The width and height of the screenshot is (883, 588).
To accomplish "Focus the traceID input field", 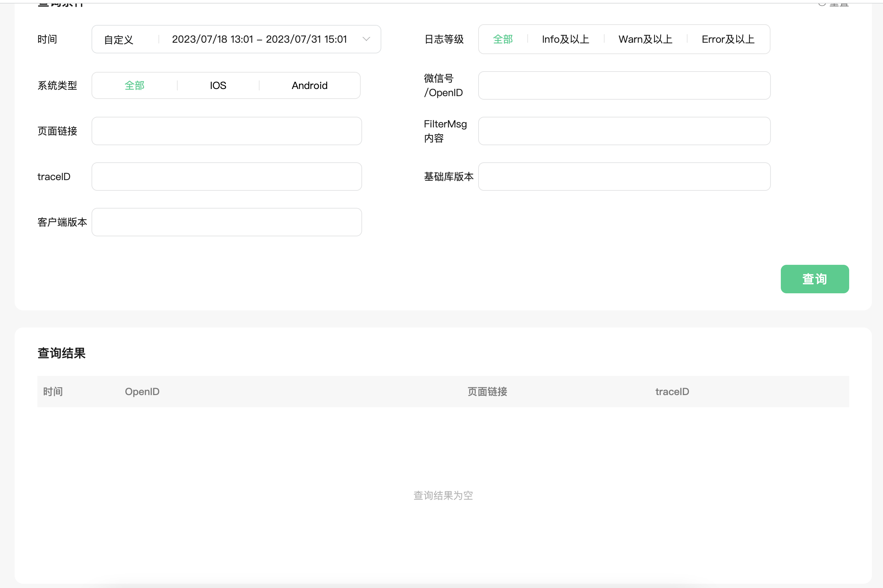I will click(x=226, y=177).
